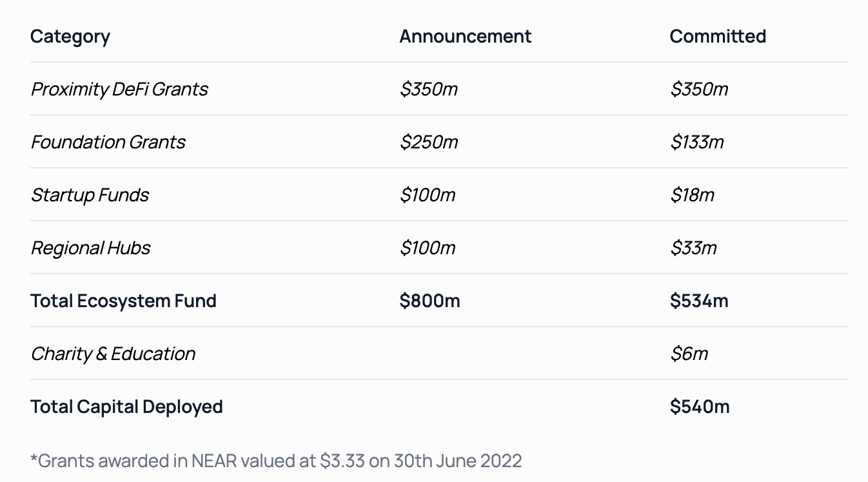Click the Category column header

tap(70, 37)
